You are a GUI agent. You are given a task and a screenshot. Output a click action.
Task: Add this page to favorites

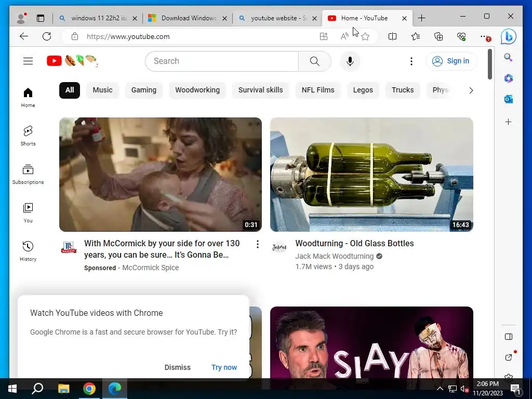(x=365, y=36)
